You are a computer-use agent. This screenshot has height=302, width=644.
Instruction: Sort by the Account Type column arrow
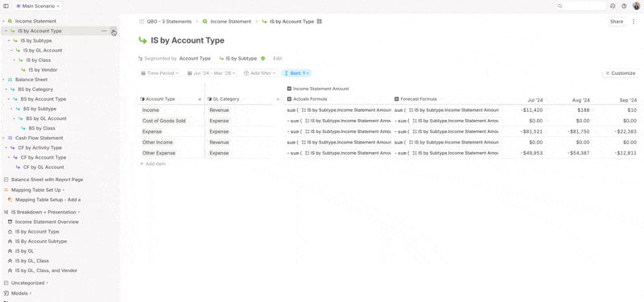coord(200,99)
